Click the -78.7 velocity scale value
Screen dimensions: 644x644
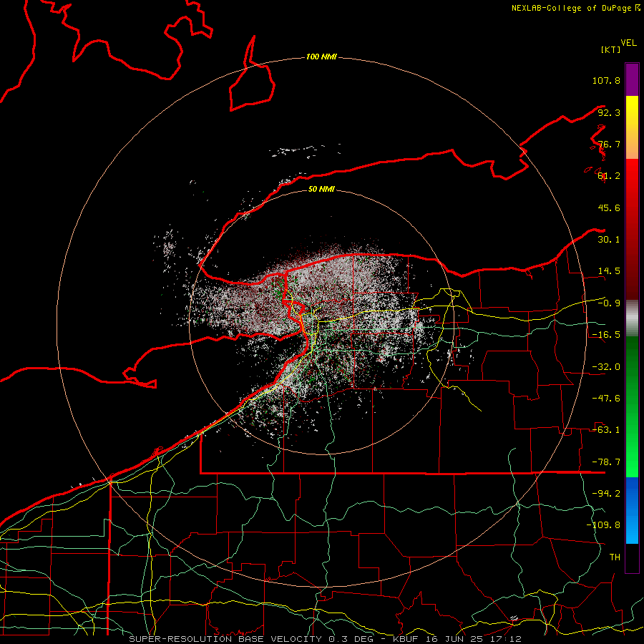point(606,462)
